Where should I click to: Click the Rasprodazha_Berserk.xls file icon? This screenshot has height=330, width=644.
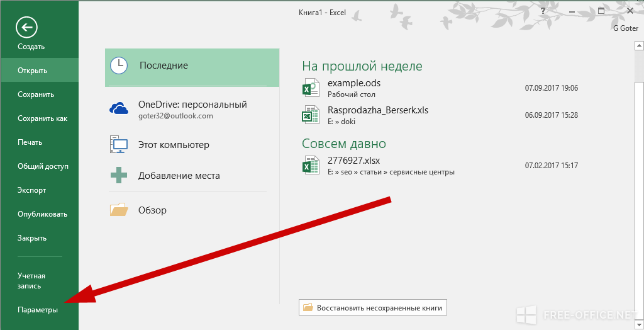[x=311, y=115]
